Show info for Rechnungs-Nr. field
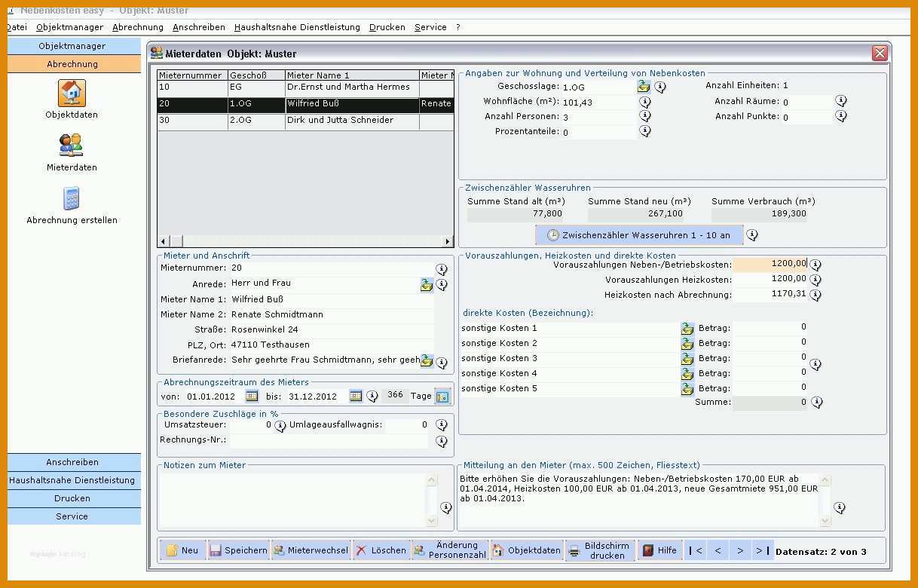Image resolution: width=918 pixels, height=588 pixels. click(x=442, y=441)
